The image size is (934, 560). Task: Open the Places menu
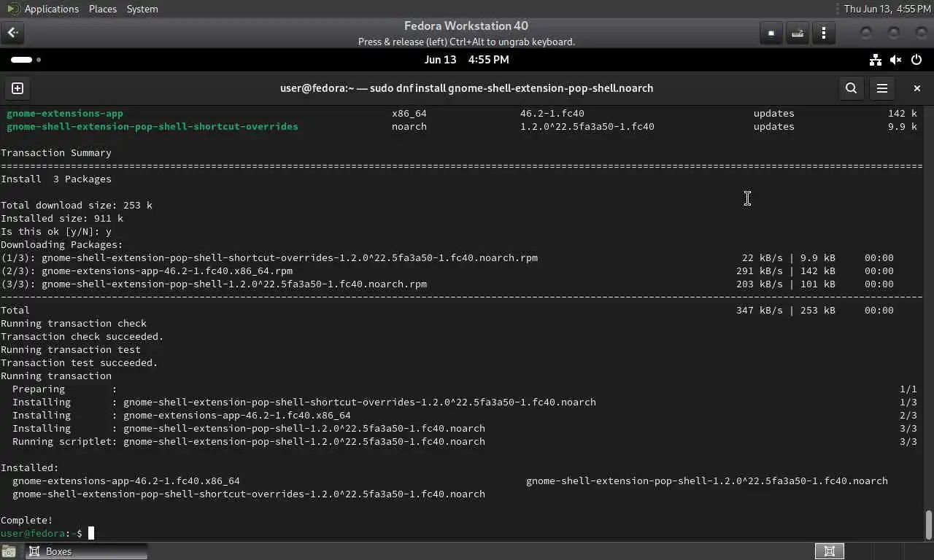pyautogui.click(x=102, y=9)
